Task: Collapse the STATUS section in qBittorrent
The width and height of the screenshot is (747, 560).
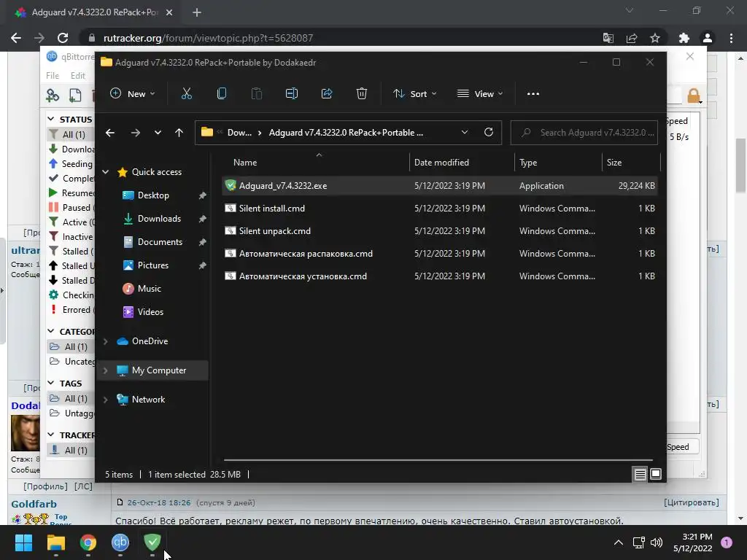Action: point(51,119)
